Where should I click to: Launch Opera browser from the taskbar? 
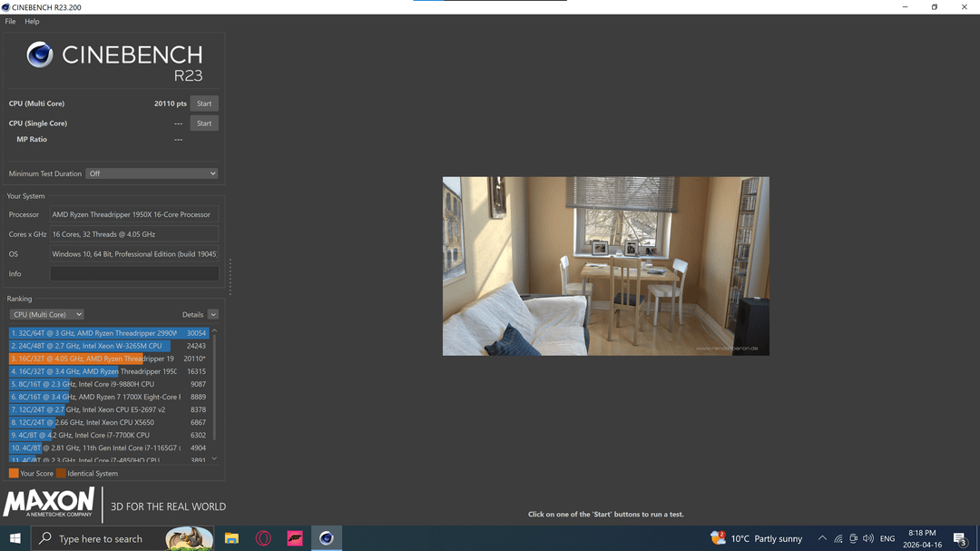(263, 538)
